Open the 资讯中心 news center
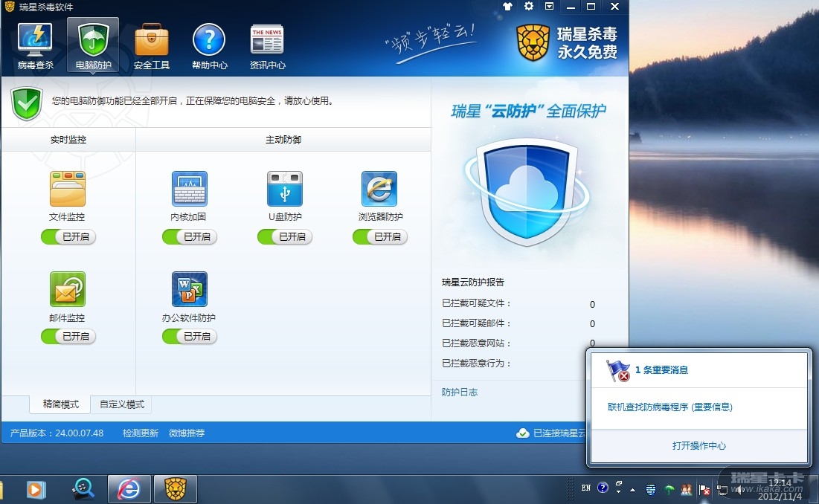 point(268,46)
